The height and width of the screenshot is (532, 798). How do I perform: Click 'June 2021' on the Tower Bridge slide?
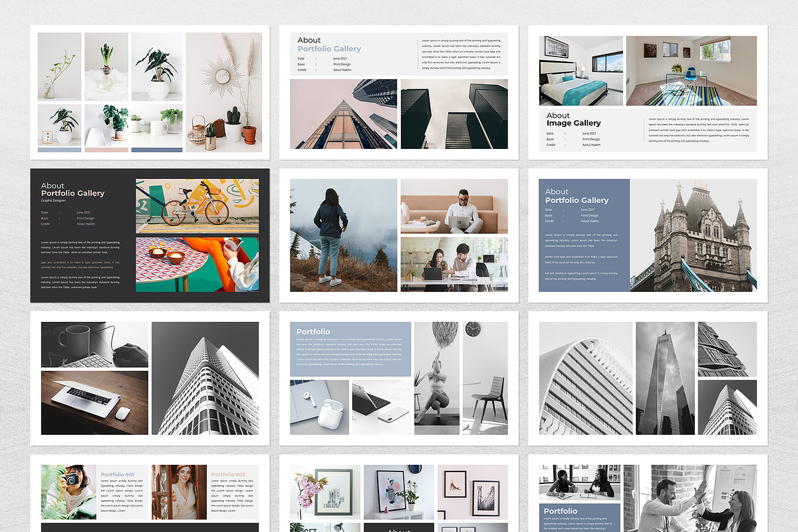589,210
